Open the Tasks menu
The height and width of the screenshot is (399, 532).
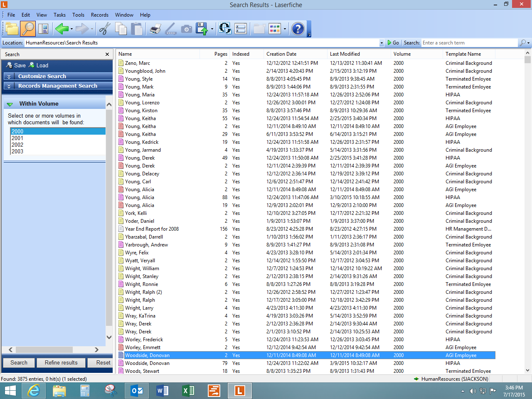click(59, 15)
